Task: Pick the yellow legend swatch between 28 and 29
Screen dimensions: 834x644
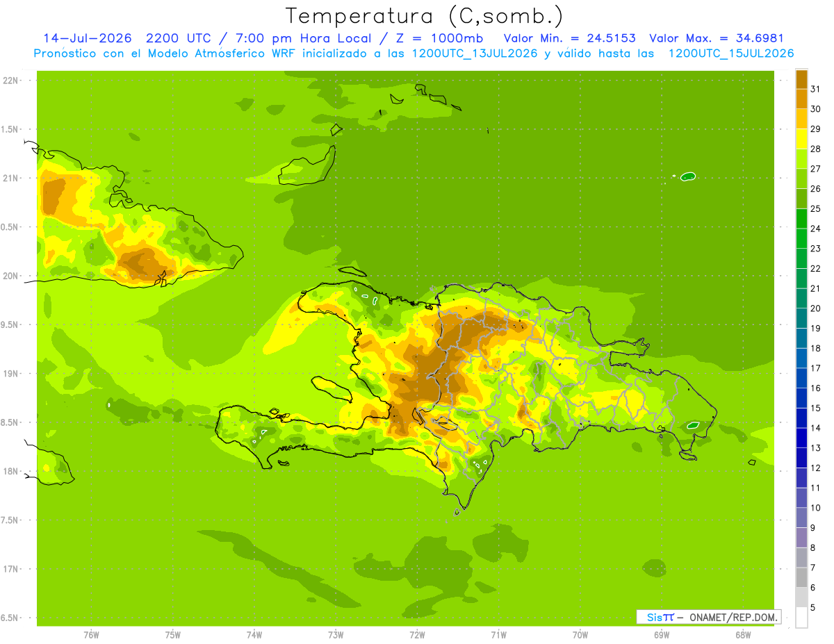Action: (801, 139)
